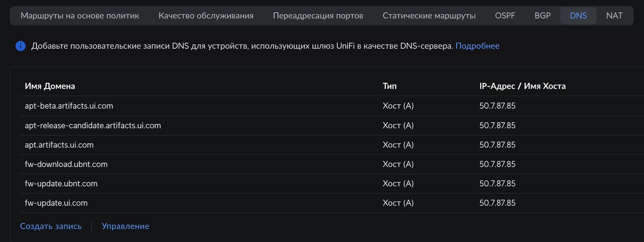
Task: Click the apt.artifacts.ui.com row
Action: pos(59,145)
